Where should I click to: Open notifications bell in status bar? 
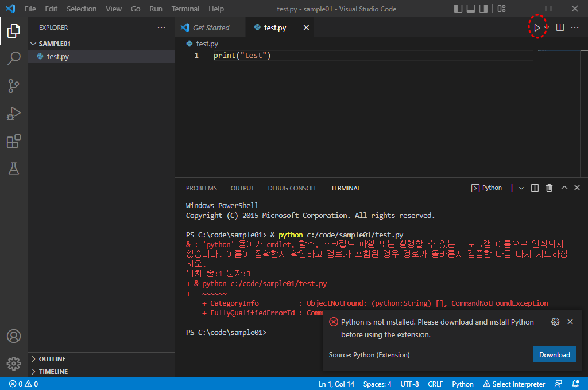[x=575, y=384]
